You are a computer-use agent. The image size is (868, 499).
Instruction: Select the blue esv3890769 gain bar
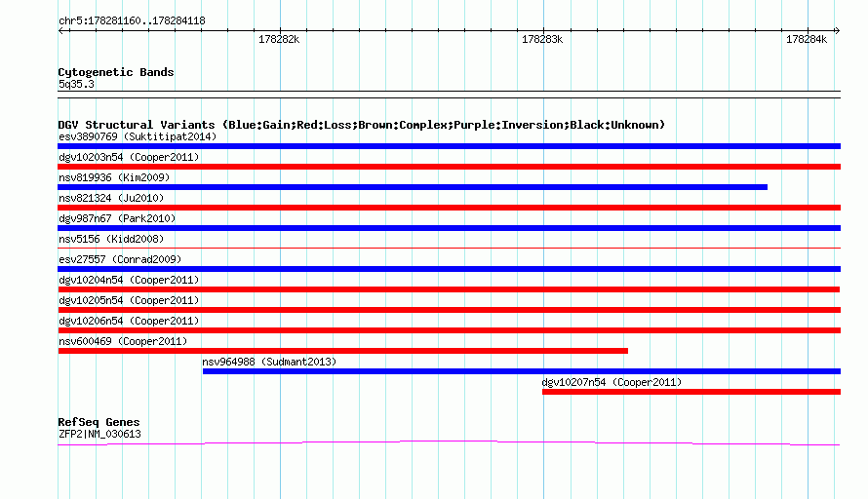click(449, 146)
